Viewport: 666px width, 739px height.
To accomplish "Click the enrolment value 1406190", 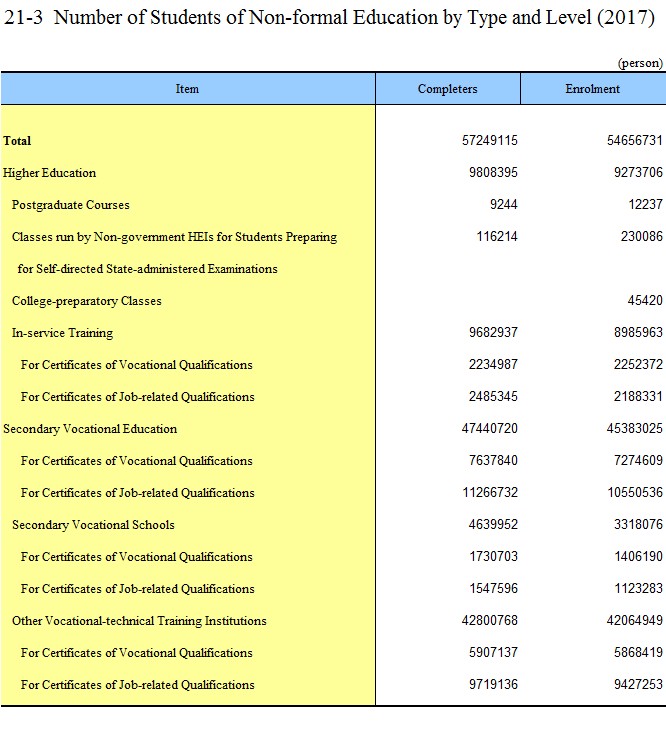I will tap(639, 557).
